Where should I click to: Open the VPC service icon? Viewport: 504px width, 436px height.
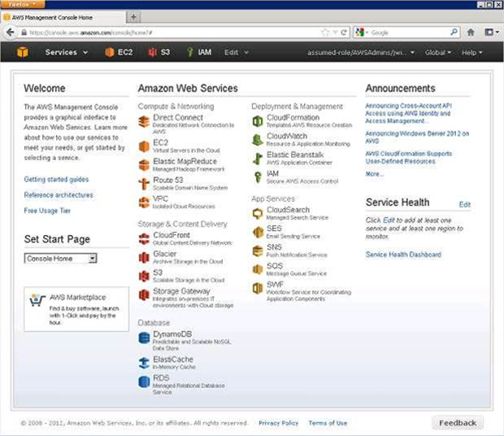pos(144,203)
